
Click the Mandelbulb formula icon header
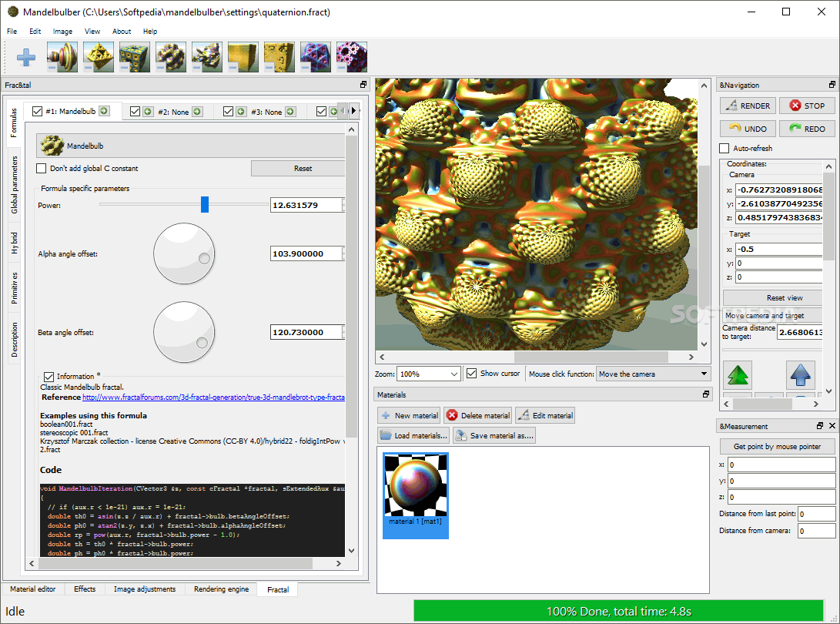coord(191,146)
